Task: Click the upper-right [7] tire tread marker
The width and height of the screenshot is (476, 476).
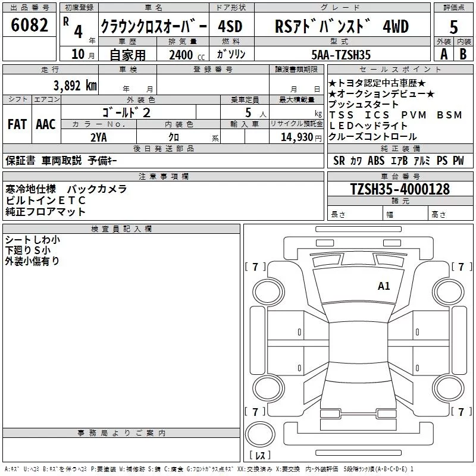Action: (x=461, y=267)
